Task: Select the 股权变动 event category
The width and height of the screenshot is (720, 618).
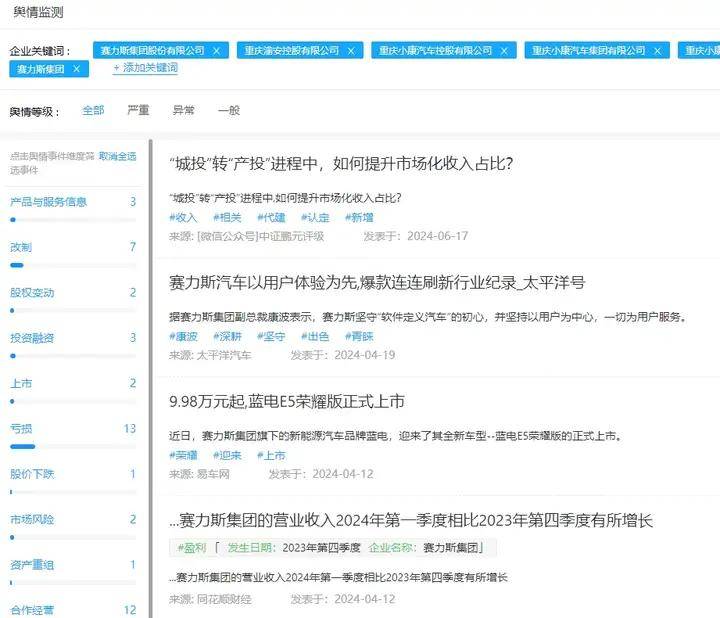Action: point(32,293)
